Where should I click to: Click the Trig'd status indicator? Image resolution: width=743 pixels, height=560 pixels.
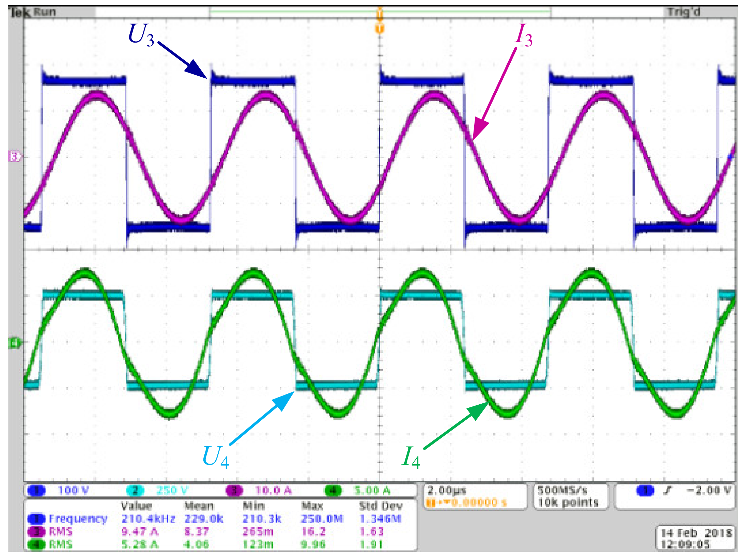(x=683, y=12)
